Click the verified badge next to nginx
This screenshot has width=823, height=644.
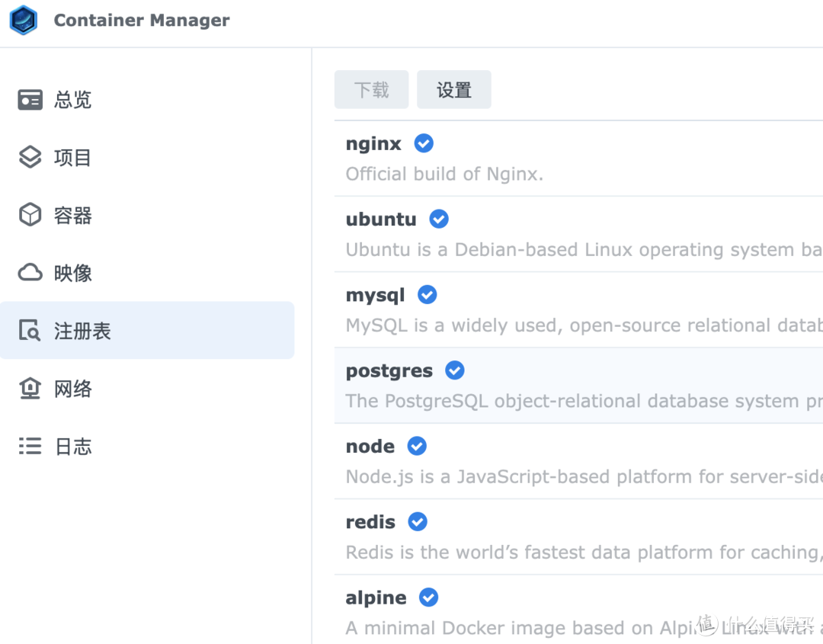[x=424, y=143]
